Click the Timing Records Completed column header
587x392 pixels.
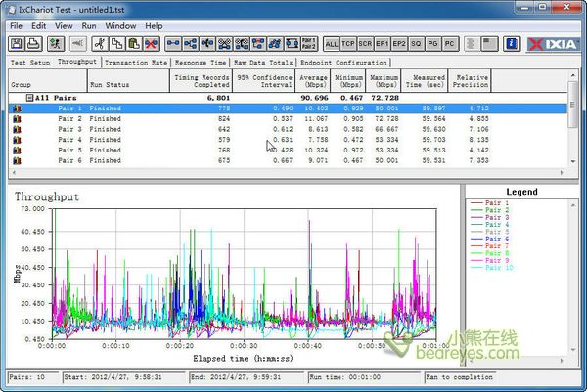click(x=202, y=81)
